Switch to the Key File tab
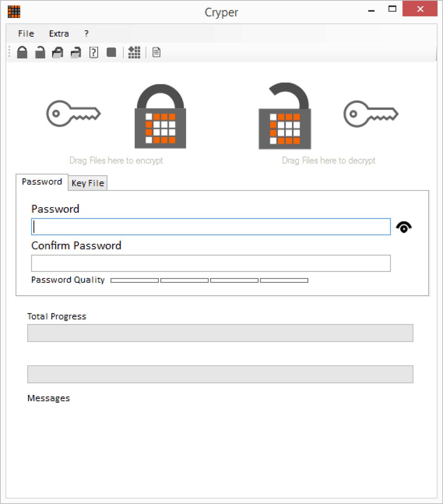443x504 pixels. tap(87, 183)
